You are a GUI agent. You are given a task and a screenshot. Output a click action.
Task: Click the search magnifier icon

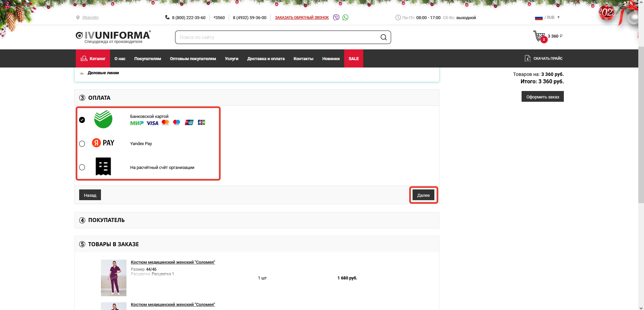click(x=383, y=37)
